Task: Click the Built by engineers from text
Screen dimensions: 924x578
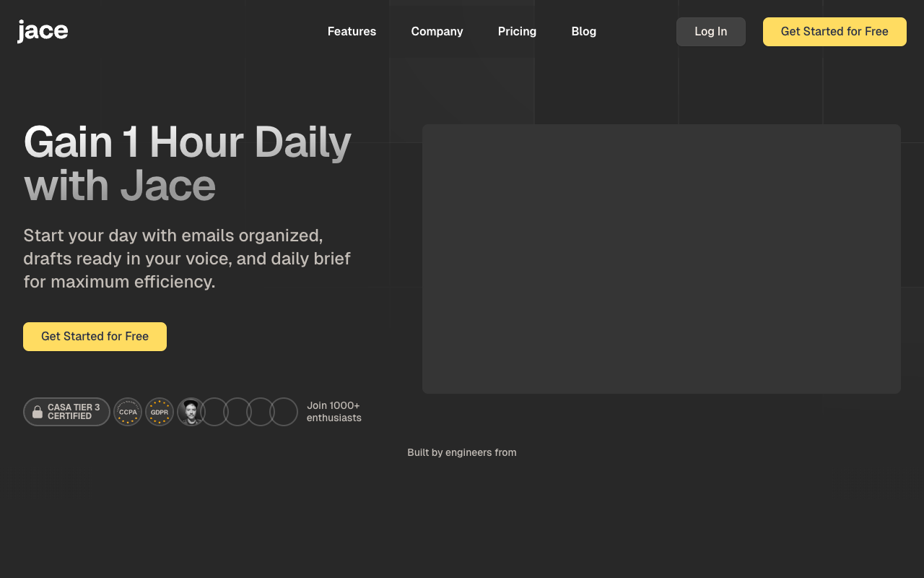Action: pos(462,452)
